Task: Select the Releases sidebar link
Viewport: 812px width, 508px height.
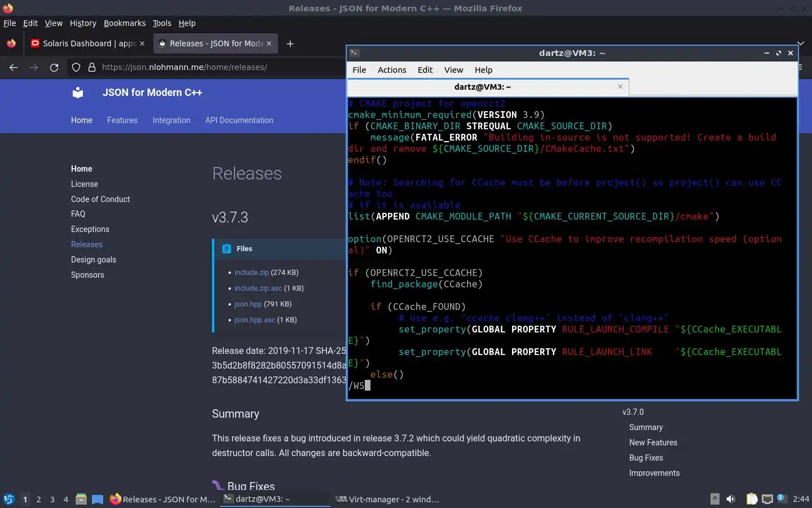Action: click(x=87, y=244)
